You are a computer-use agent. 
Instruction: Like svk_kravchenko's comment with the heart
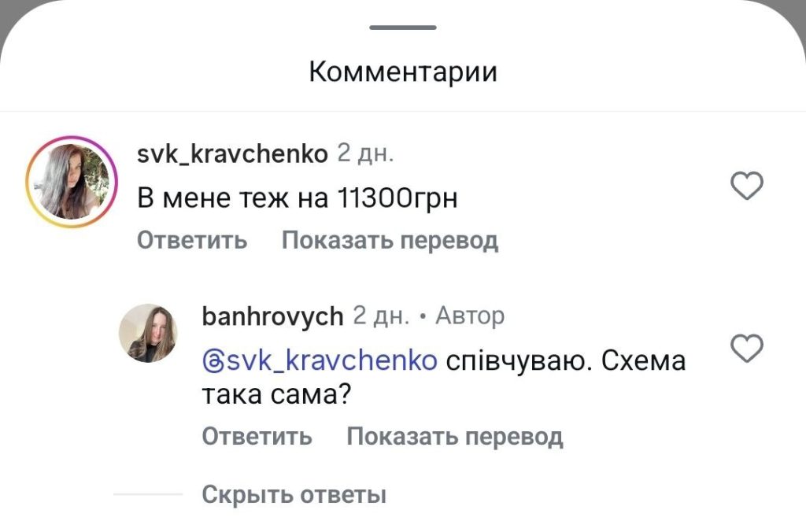click(747, 187)
